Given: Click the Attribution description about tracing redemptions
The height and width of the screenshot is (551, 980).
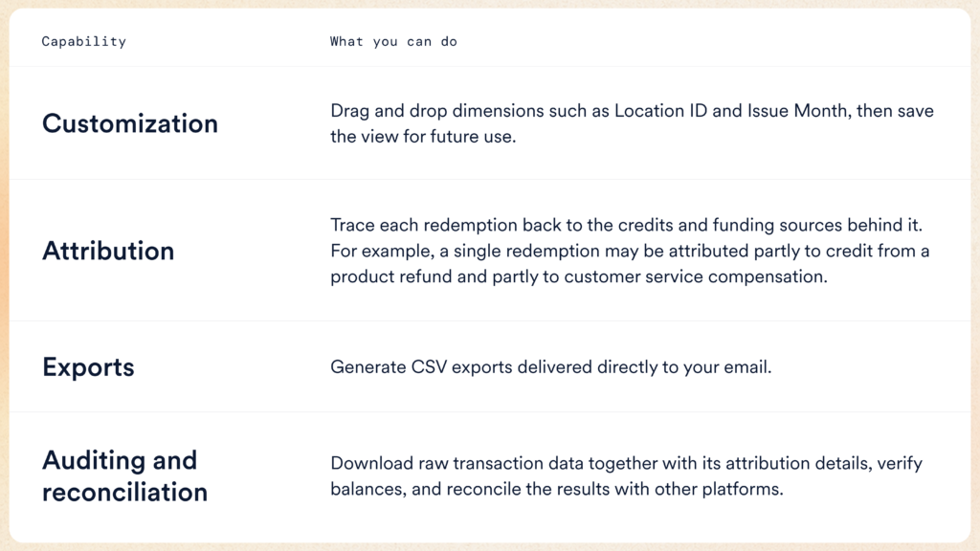Looking at the screenshot, I should (x=630, y=251).
